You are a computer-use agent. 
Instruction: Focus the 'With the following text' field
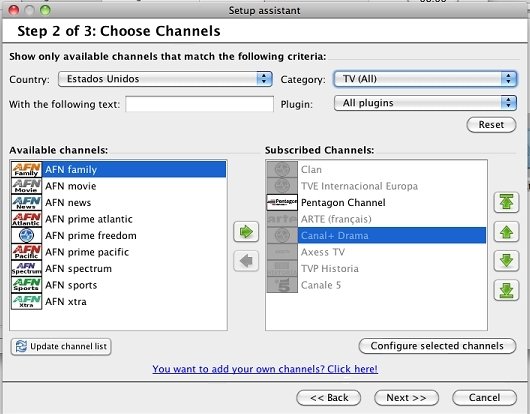[199, 104]
